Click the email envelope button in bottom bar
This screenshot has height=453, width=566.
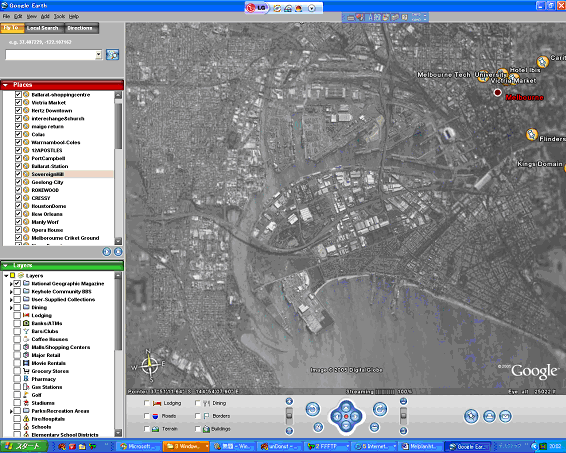505,416
